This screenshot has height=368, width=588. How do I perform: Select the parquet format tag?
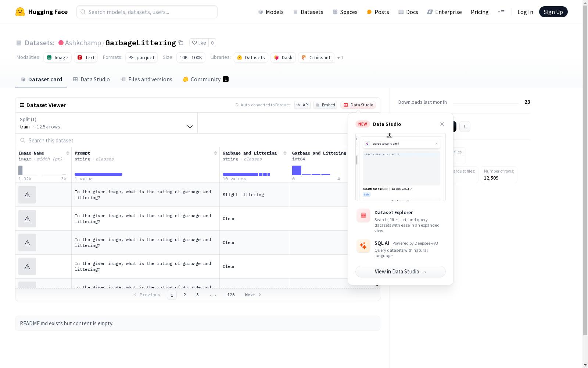point(141,57)
